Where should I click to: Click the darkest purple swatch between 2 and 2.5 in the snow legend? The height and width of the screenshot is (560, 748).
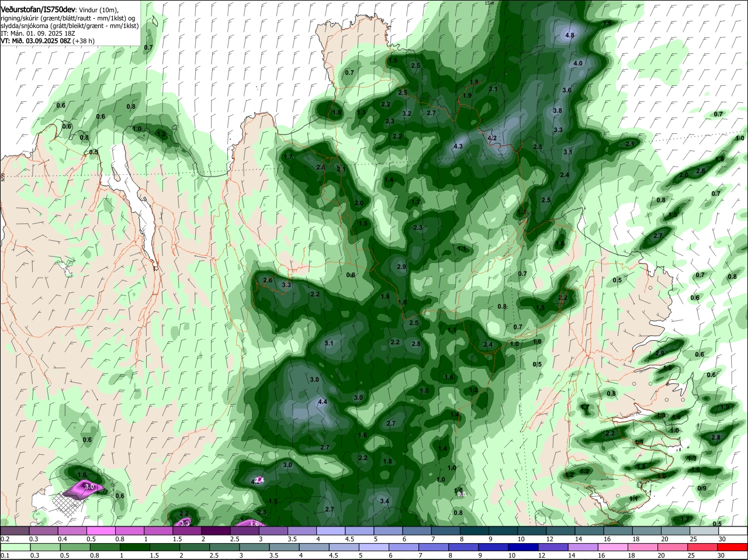coord(216,530)
